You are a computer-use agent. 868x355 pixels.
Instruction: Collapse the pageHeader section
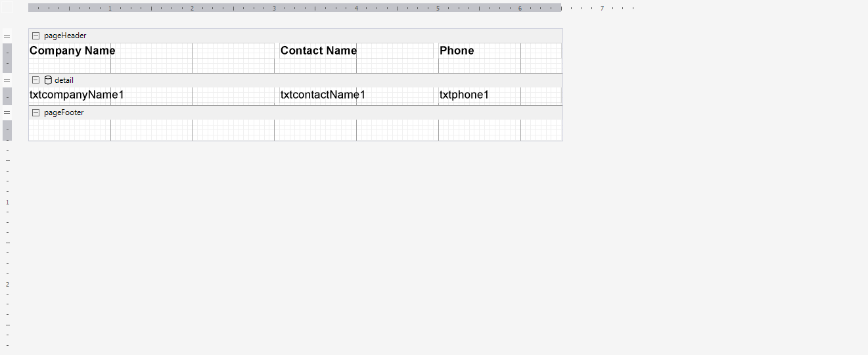click(36, 35)
